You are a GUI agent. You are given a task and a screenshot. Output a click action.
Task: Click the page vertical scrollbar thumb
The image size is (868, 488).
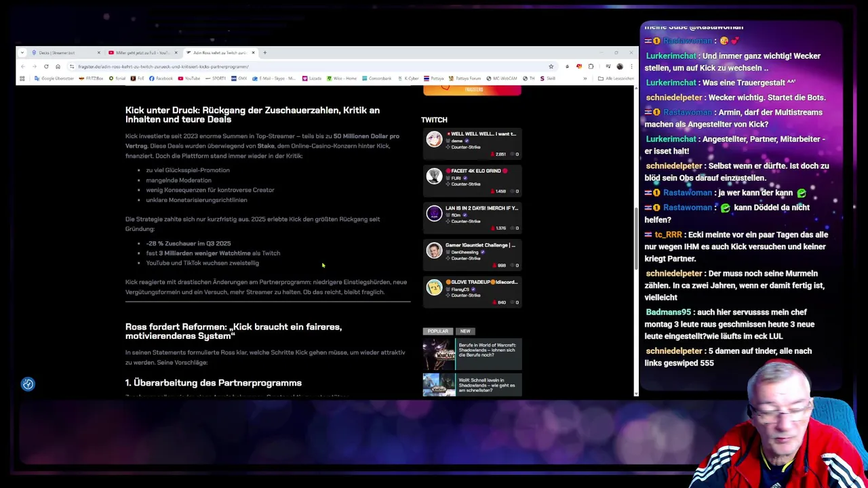coord(635,239)
